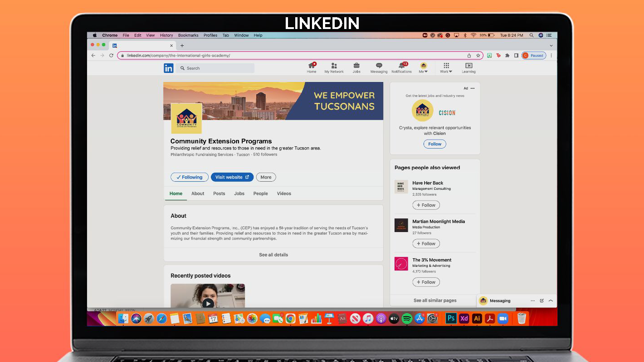
Task: Bookmark page with the star icon
Action: (478, 56)
